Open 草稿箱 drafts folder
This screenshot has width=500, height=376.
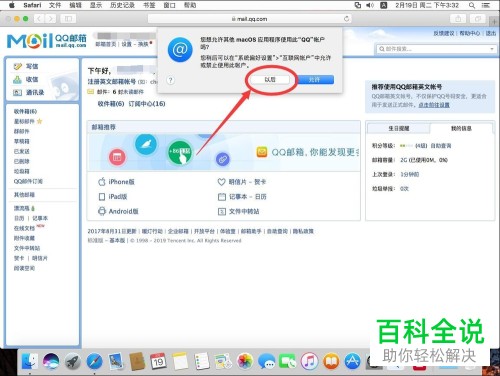[22, 141]
